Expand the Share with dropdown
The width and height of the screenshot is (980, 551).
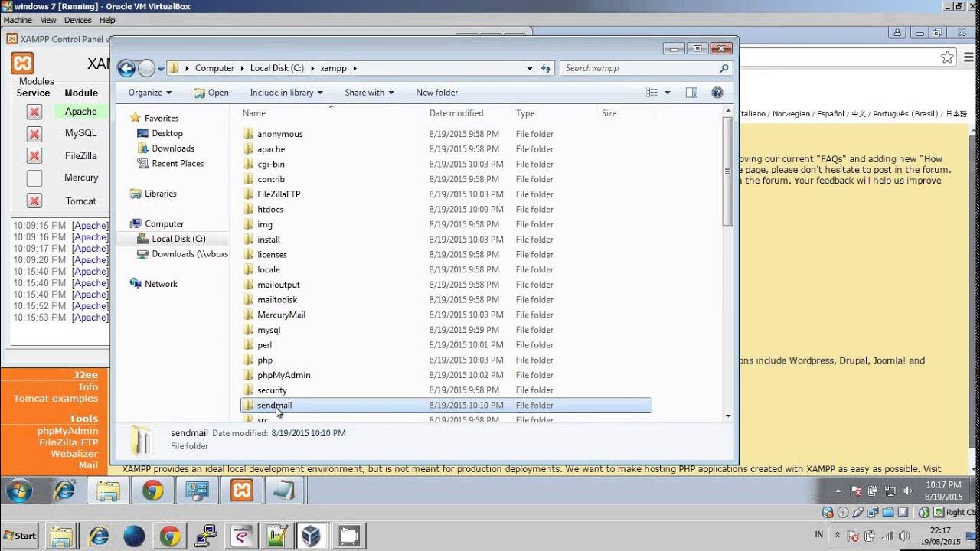tap(369, 93)
